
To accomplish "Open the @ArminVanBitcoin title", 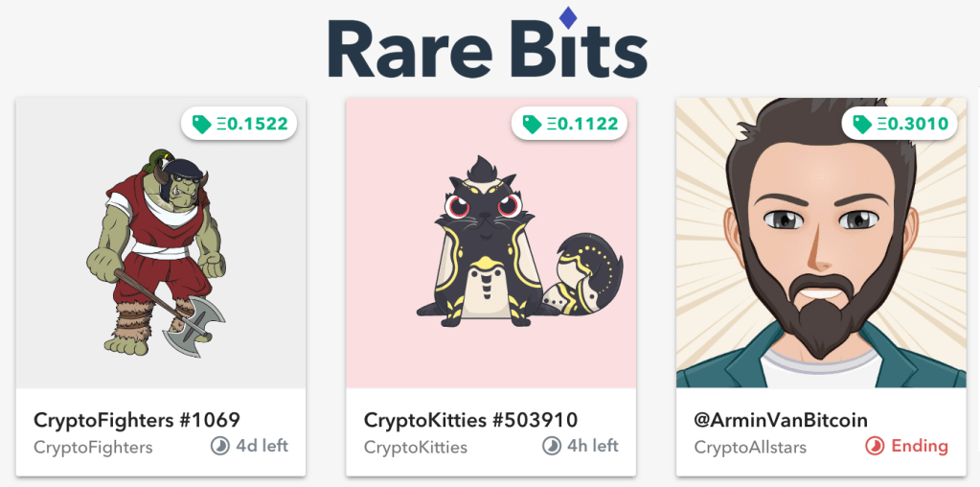I will pos(781,420).
